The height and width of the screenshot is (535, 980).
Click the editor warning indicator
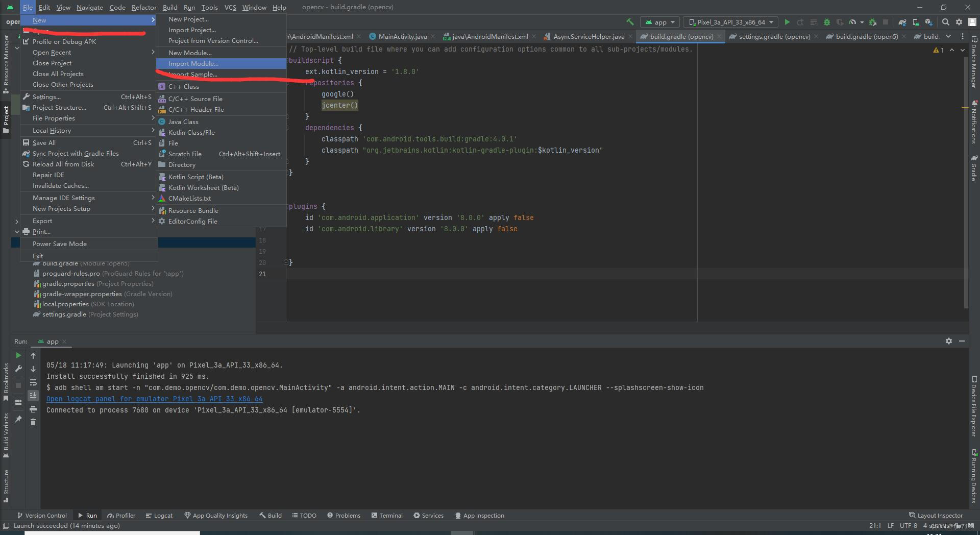(938, 50)
